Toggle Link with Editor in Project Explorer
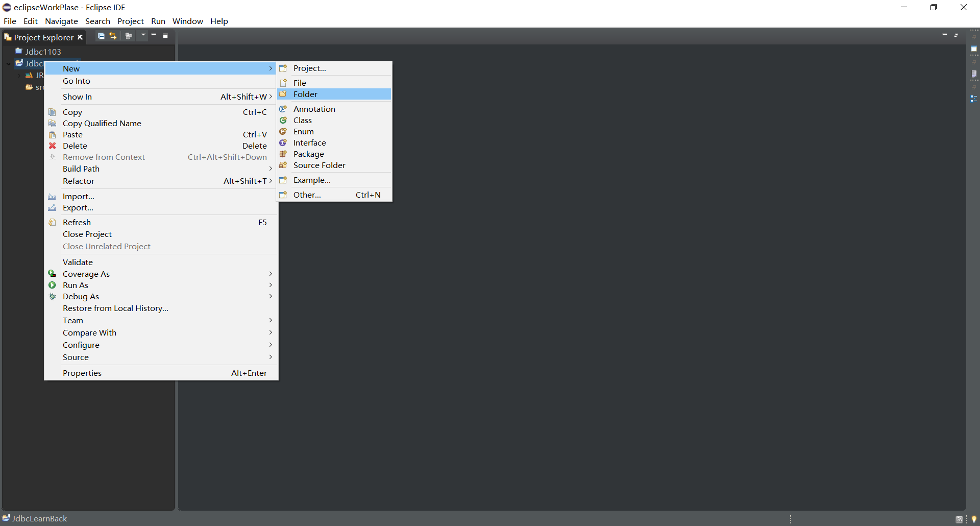This screenshot has height=526, width=980. pos(113,36)
